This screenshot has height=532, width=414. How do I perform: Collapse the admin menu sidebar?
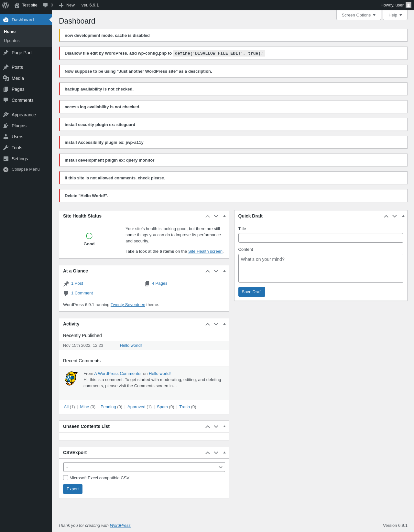coord(21,169)
